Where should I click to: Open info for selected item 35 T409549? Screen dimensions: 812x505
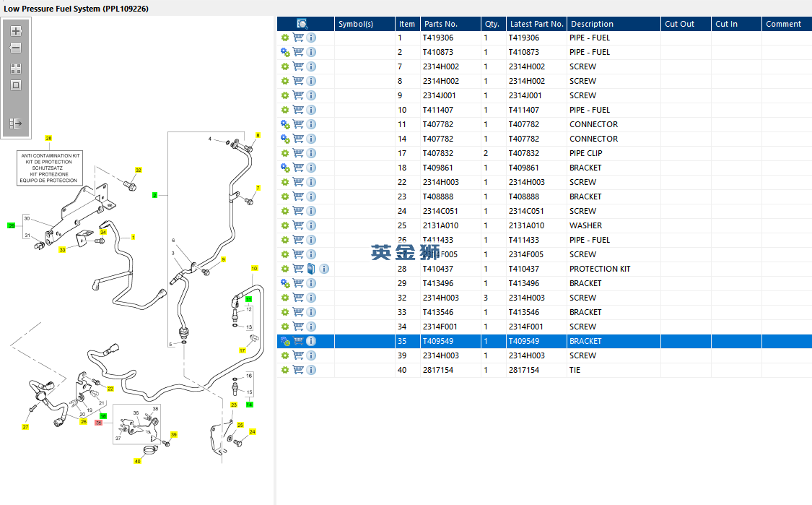[x=310, y=341]
